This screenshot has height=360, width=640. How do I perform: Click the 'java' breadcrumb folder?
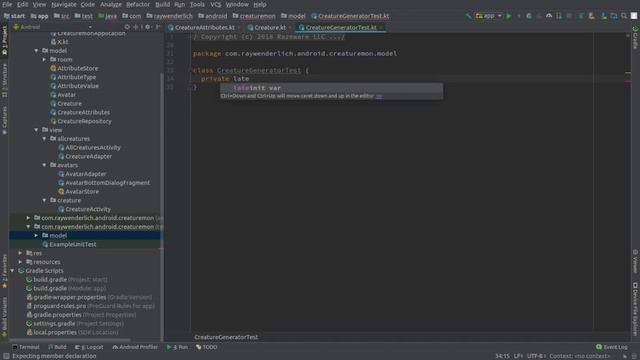108,16
